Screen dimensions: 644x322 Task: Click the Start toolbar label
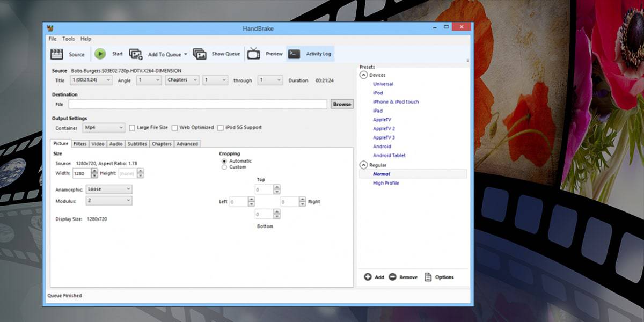pos(118,54)
